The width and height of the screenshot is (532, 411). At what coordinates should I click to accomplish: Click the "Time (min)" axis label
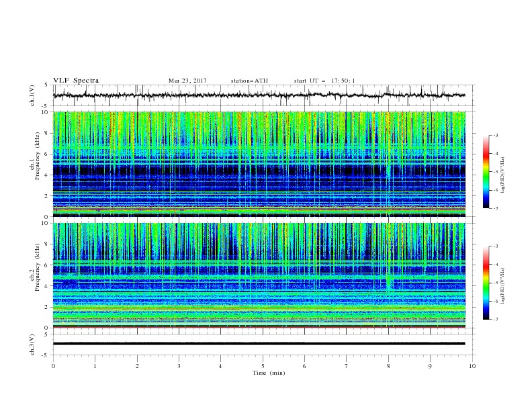point(269,373)
